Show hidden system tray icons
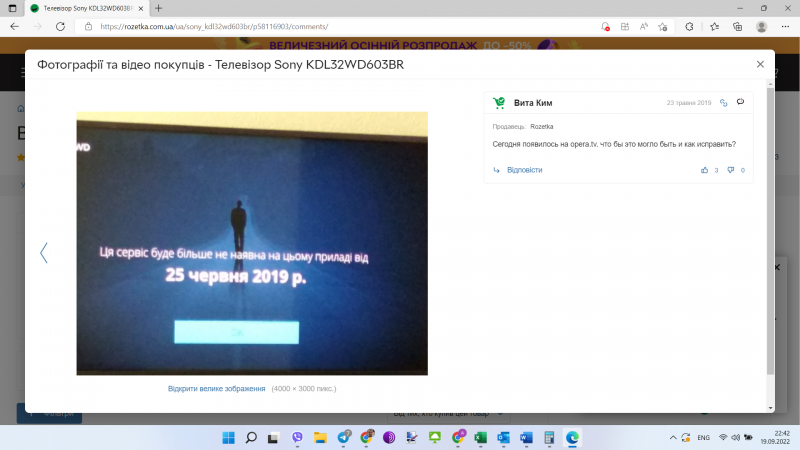 pyautogui.click(x=673, y=438)
